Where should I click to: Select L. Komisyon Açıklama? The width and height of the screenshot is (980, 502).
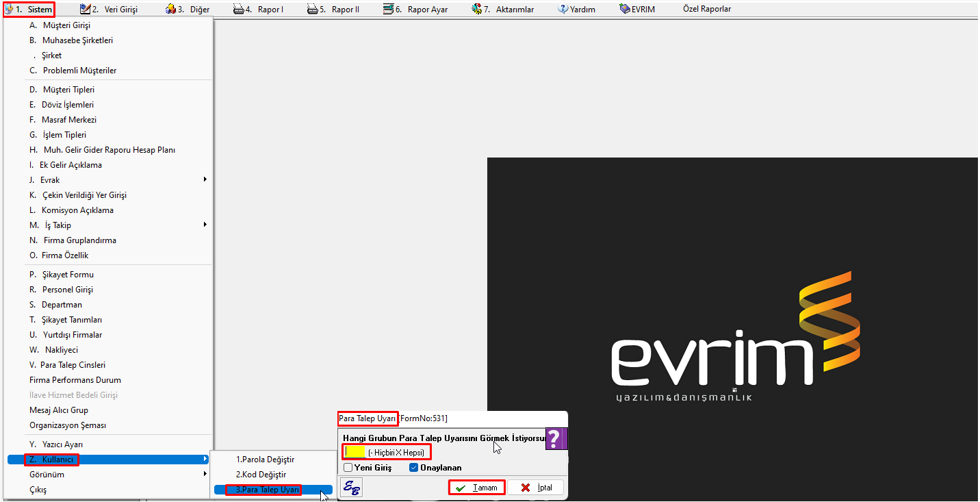pyautogui.click(x=109, y=210)
